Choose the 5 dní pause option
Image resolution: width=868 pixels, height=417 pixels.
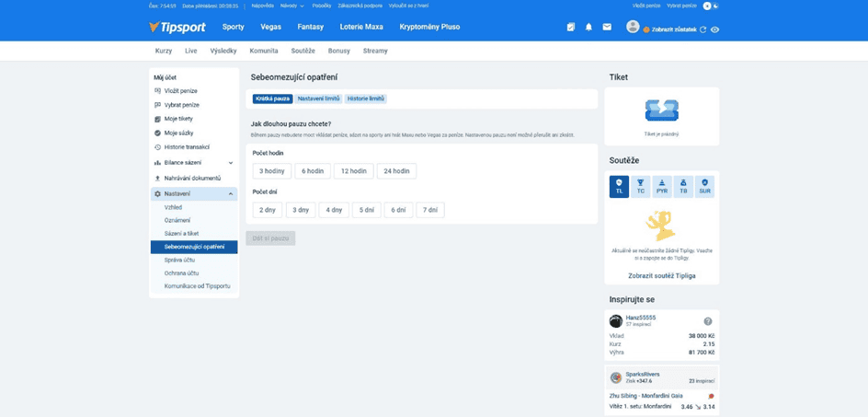pyautogui.click(x=367, y=210)
